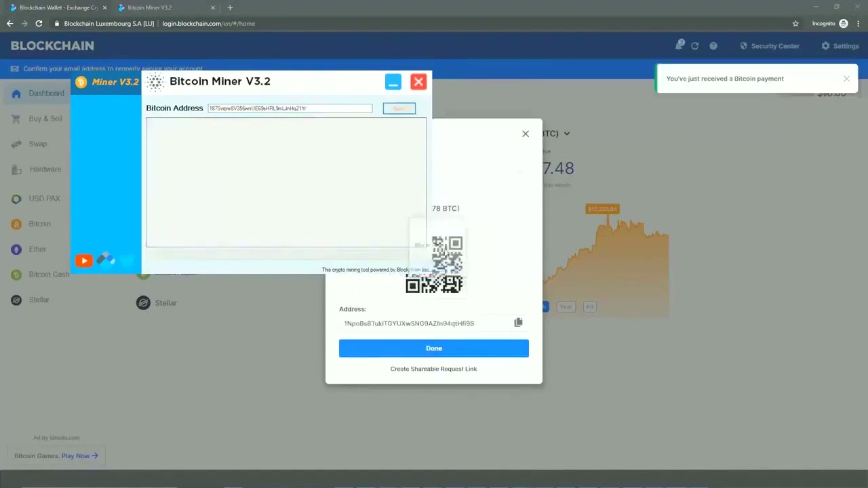This screenshot has width=868, height=488.
Task: Click the blue Done button
Action: pos(434,348)
